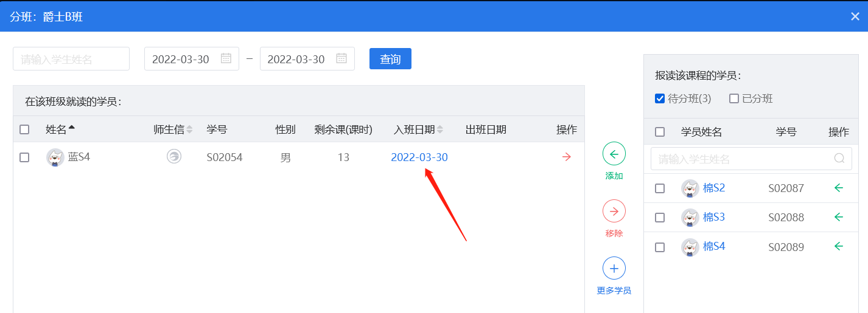Click green add arrow for 棉S3
The image size is (868, 313).
click(839, 217)
